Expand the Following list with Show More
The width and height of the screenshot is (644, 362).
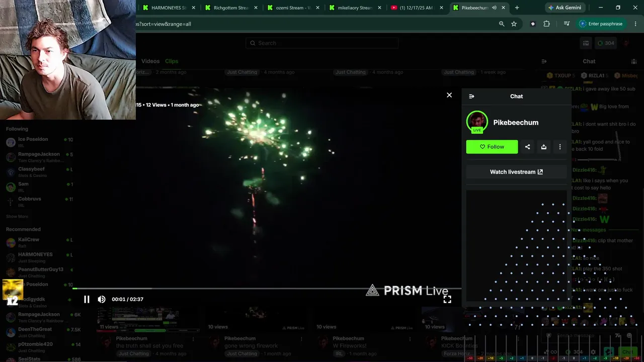[17, 217]
